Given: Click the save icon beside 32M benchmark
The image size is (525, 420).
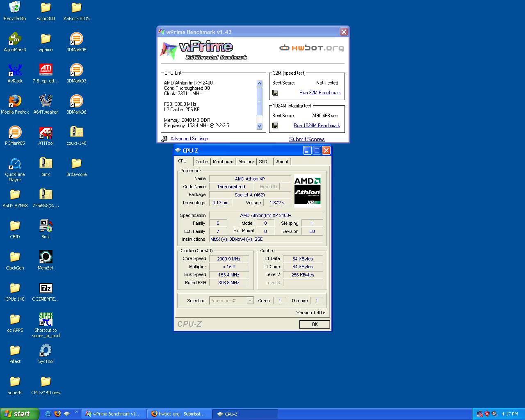Looking at the screenshot, I should click(275, 93).
